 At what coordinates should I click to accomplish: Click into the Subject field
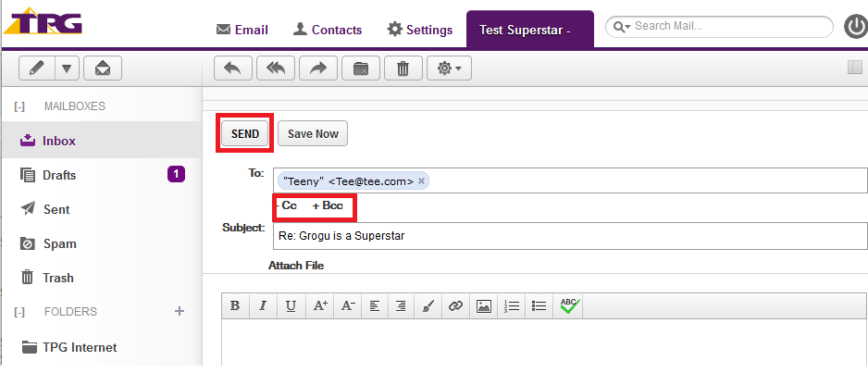(568, 235)
